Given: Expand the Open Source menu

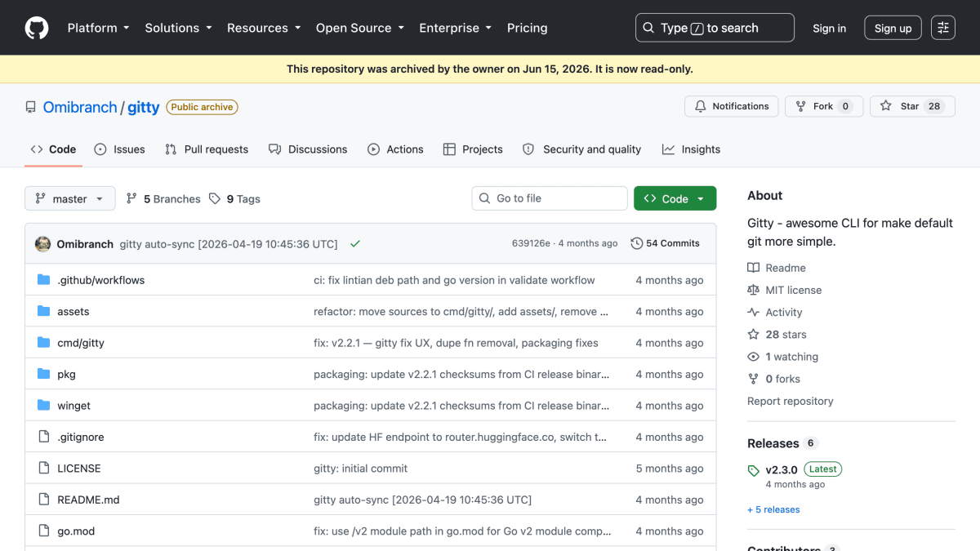Looking at the screenshot, I should (x=360, y=28).
